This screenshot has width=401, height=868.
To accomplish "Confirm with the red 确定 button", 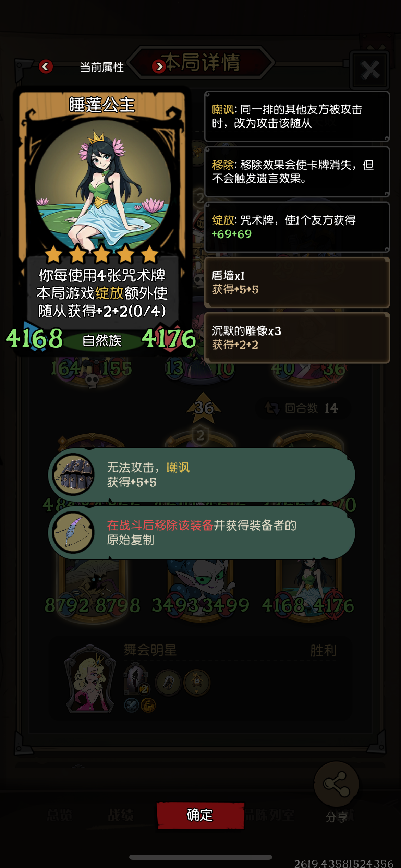I will [200, 815].
